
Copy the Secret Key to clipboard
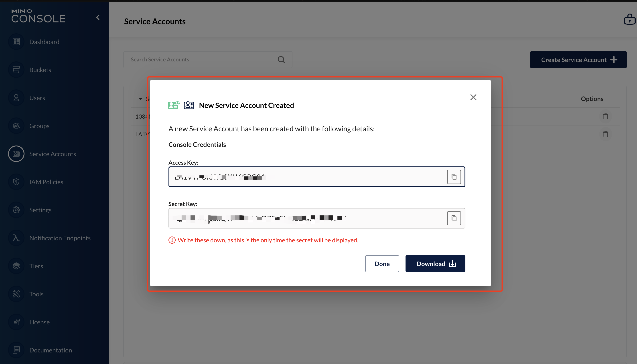point(454,218)
